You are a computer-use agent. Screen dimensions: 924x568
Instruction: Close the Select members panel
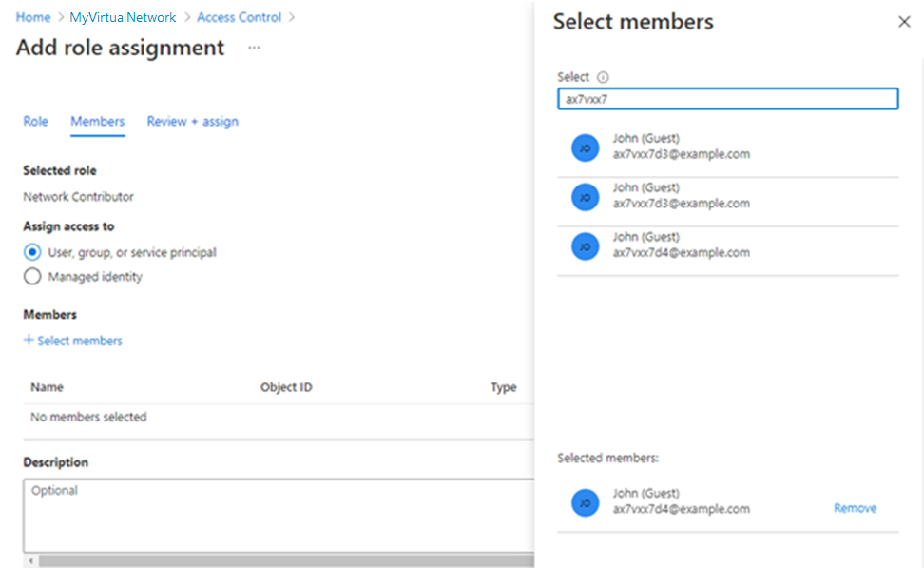point(904,22)
